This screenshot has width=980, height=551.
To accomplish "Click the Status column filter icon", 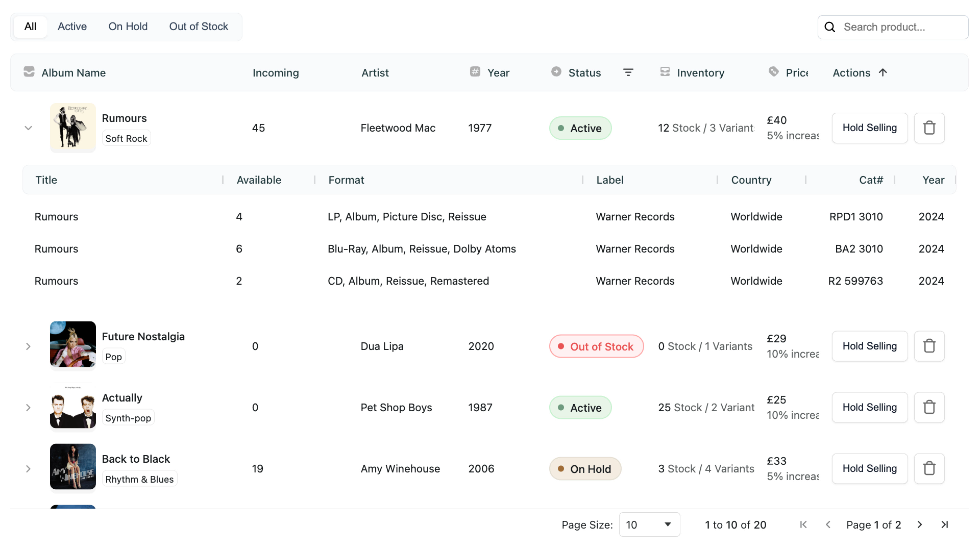I will (628, 72).
